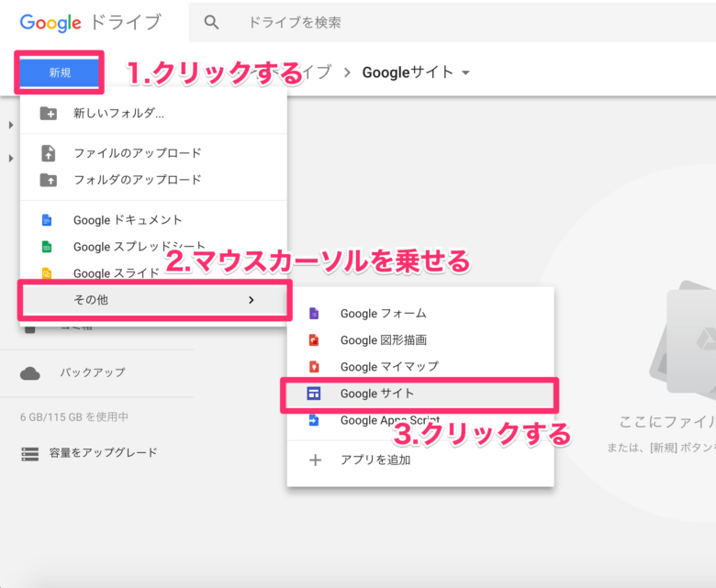The height and width of the screenshot is (588, 716).
Task: Select Google フォーム from submenu
Action: pyautogui.click(x=420, y=314)
